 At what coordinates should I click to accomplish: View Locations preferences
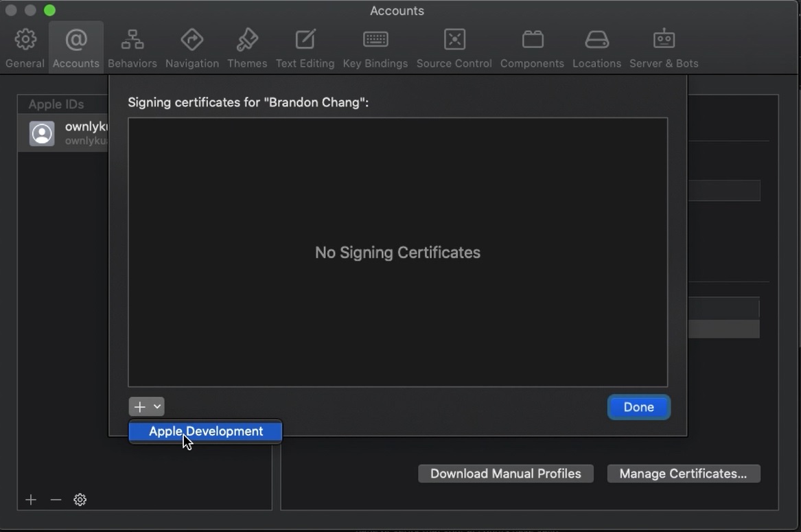tap(596, 48)
